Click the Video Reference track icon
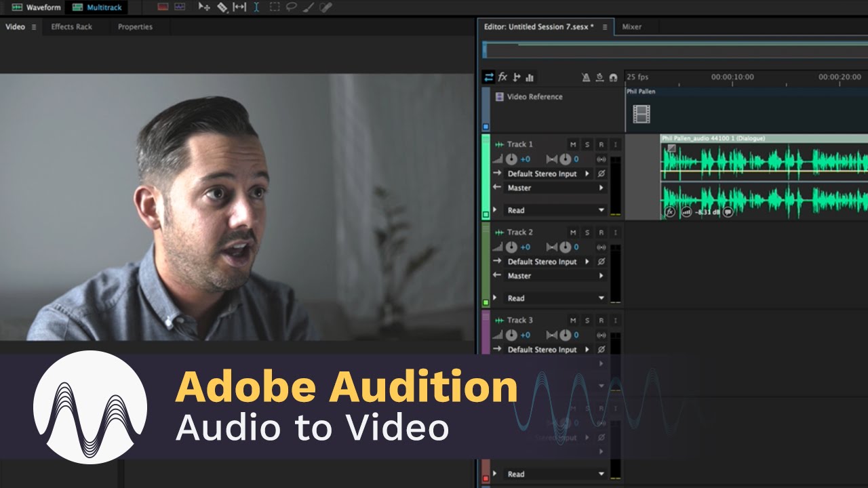The width and height of the screenshot is (868, 488). pyautogui.click(x=500, y=97)
